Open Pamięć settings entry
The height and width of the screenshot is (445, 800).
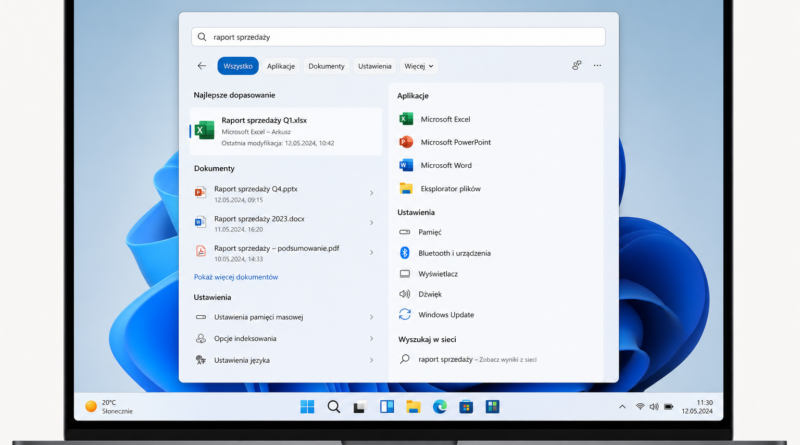(420, 232)
